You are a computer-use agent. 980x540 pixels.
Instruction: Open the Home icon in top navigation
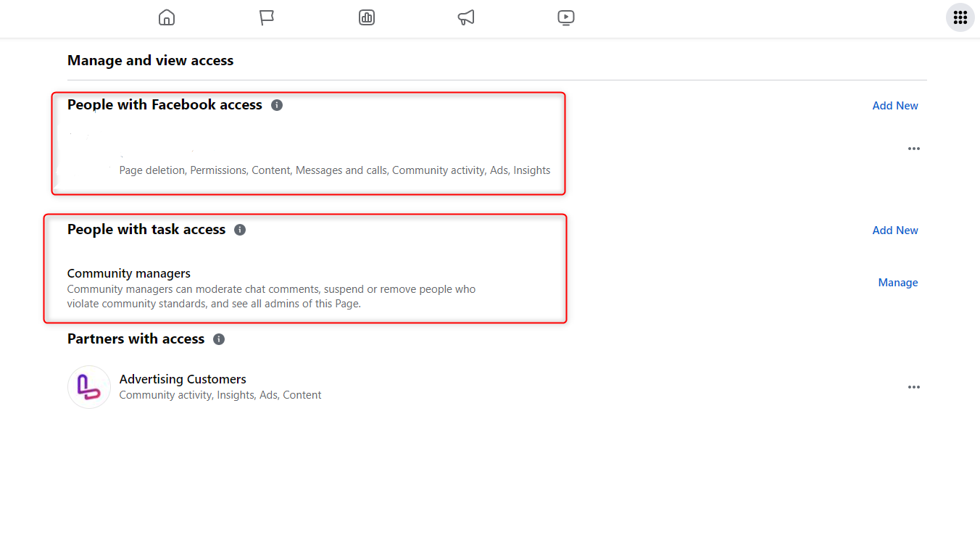[167, 17]
